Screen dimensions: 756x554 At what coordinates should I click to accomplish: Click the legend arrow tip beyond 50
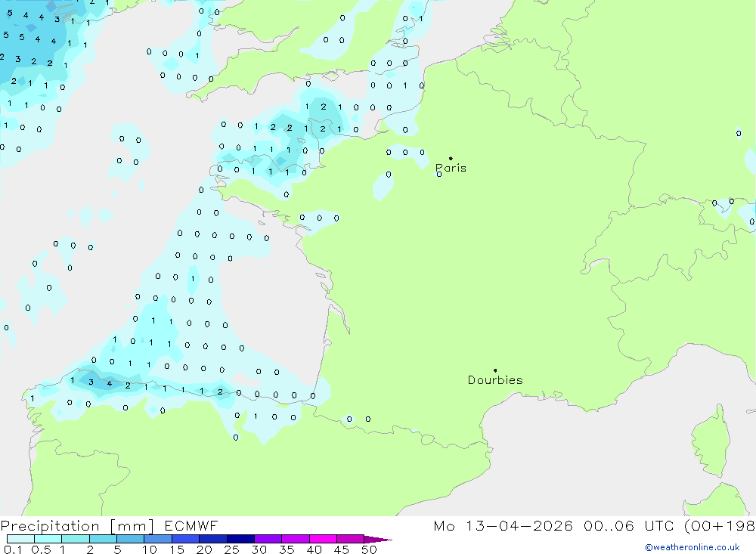click(x=378, y=539)
